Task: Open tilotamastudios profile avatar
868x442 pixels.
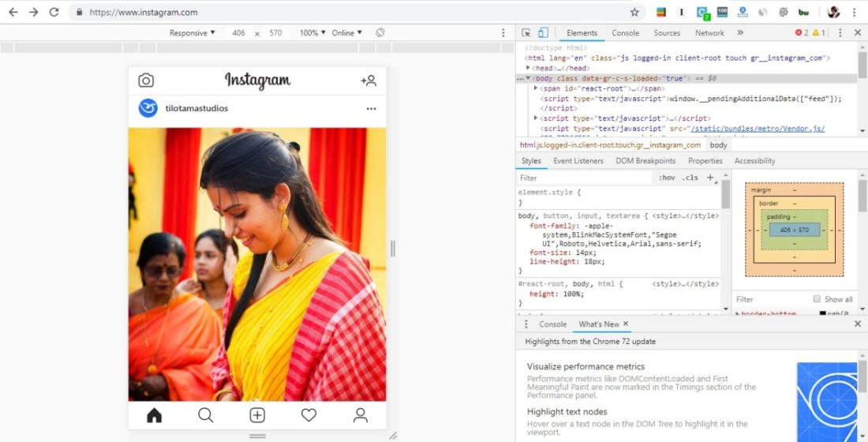Action: pyautogui.click(x=148, y=108)
